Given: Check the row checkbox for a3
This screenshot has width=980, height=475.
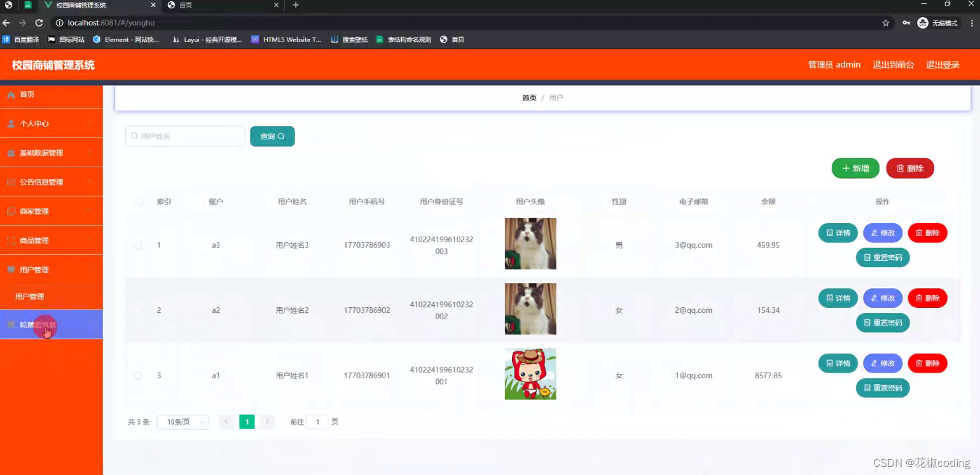Looking at the screenshot, I should coord(139,245).
